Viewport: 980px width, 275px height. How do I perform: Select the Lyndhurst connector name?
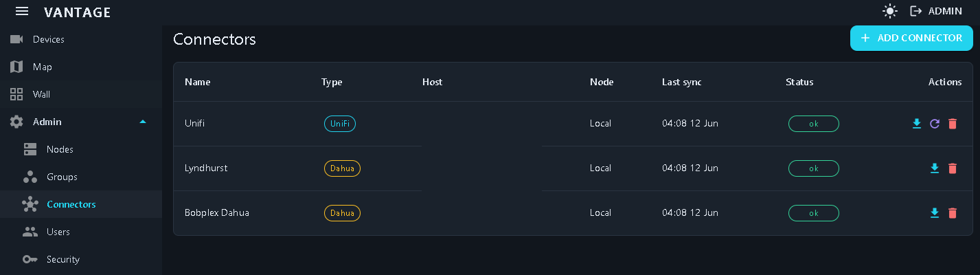tap(206, 168)
